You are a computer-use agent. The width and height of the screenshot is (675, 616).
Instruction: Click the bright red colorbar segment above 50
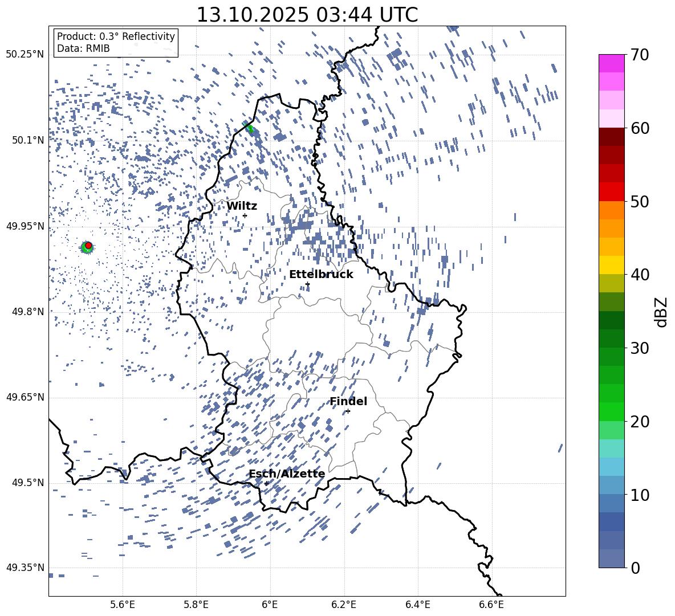coord(611,192)
